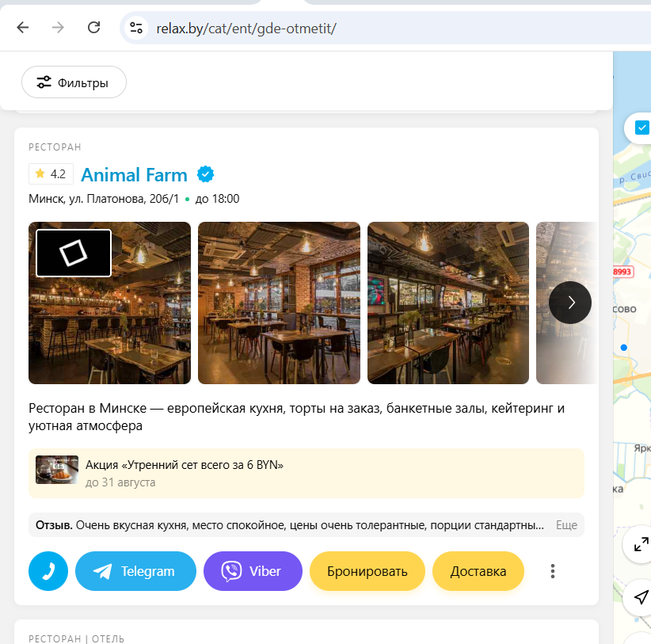
Task: Open the 360 panorama thumbnail badge
Action: [x=74, y=253]
